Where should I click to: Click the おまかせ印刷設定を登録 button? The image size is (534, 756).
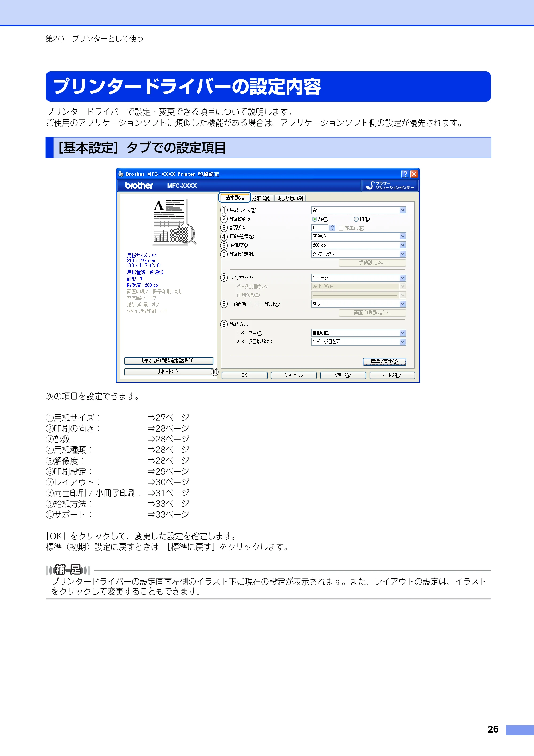(x=168, y=361)
